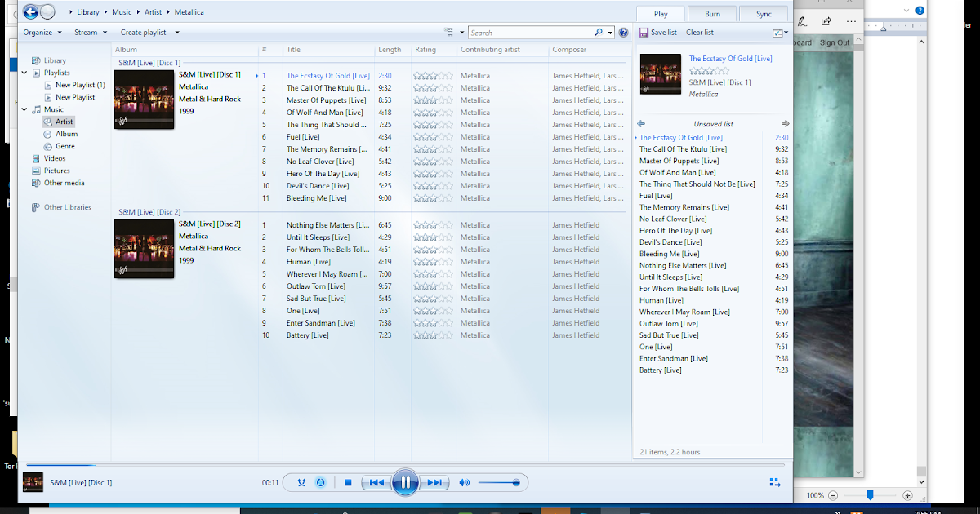Image resolution: width=980 pixels, height=514 pixels.
Task: Click the now-playing album thumbnail in the bottom bar
Action: pyautogui.click(x=33, y=482)
